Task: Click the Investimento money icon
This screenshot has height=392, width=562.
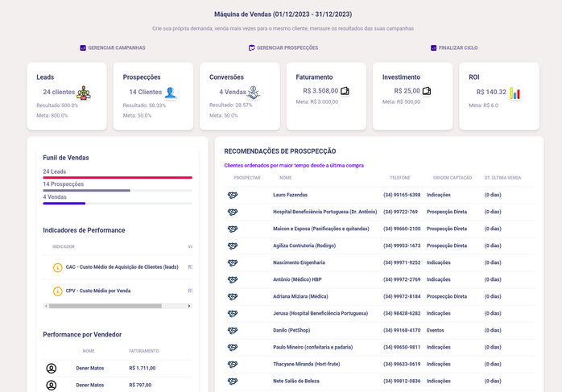Action: [427, 91]
